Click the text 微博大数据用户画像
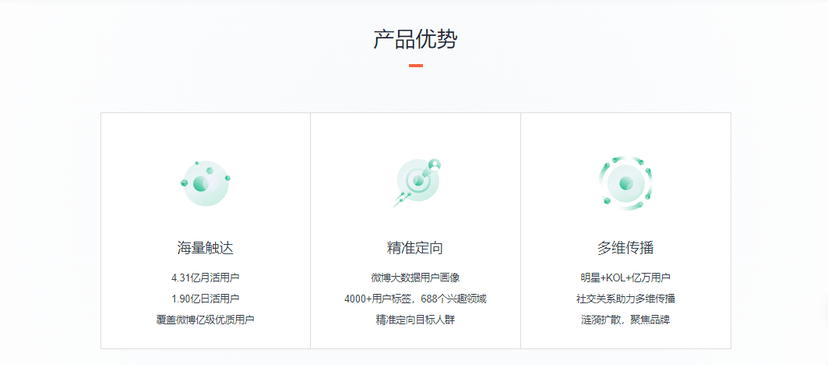Screen dimensions: 828x365 coord(415,277)
